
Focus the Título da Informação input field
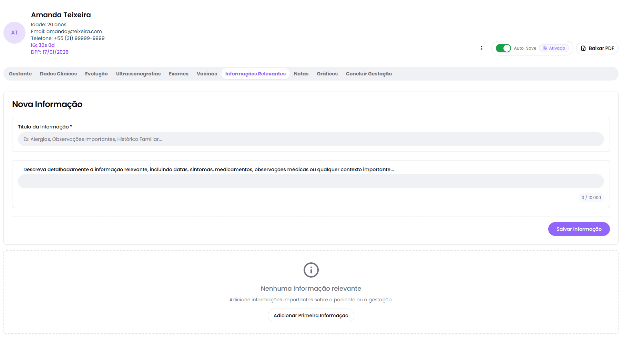311,139
